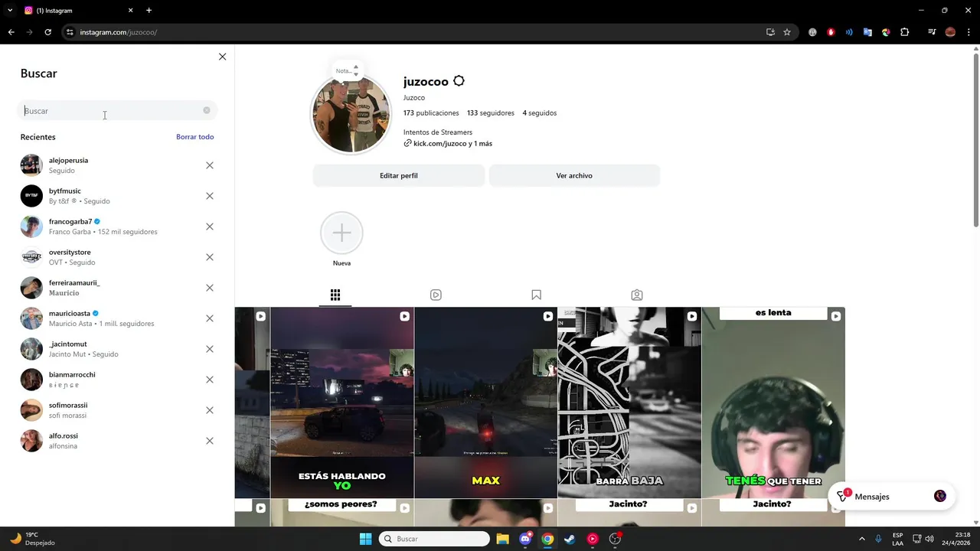
Task: Open Windows Start menu
Action: point(365,539)
